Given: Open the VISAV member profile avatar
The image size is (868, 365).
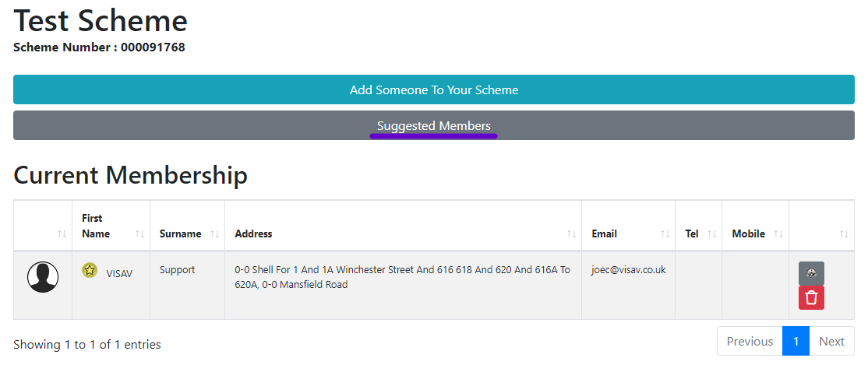Looking at the screenshot, I should click(x=43, y=277).
